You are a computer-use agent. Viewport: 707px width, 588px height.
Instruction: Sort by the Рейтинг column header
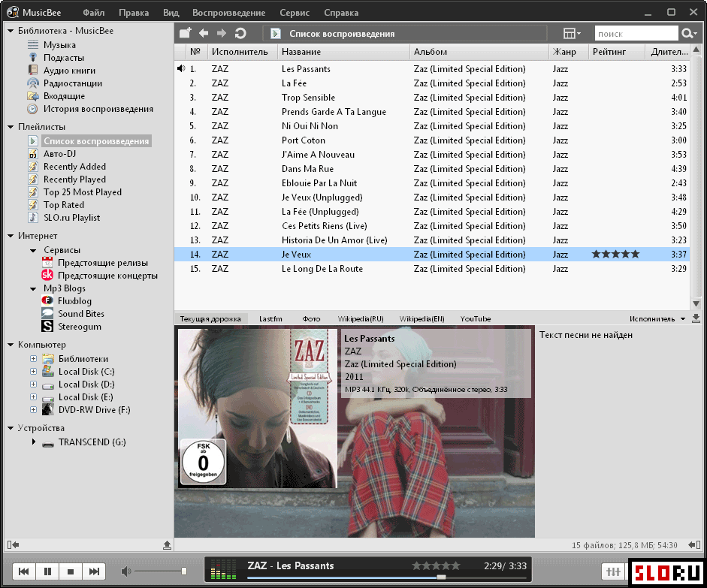(616, 52)
